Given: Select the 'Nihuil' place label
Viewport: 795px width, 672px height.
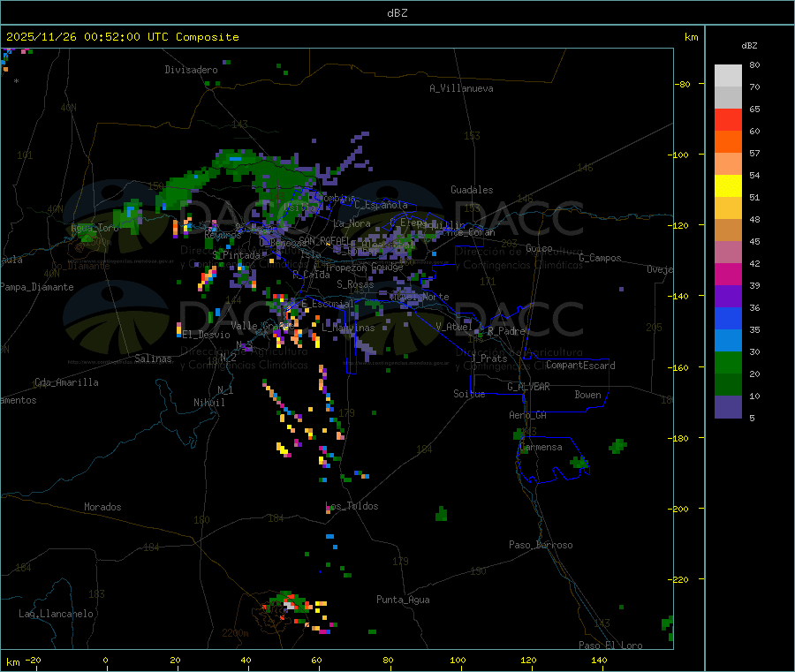Looking at the screenshot, I should point(209,403).
